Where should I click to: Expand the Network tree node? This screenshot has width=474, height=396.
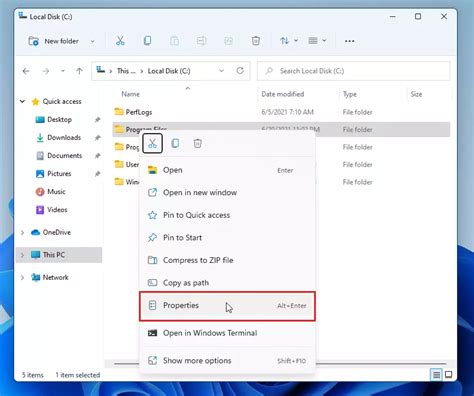(x=22, y=277)
